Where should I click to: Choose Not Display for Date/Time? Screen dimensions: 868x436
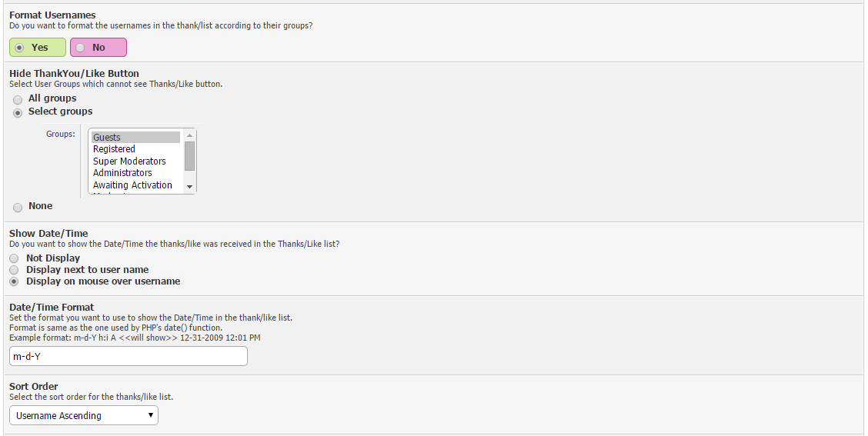(x=15, y=258)
